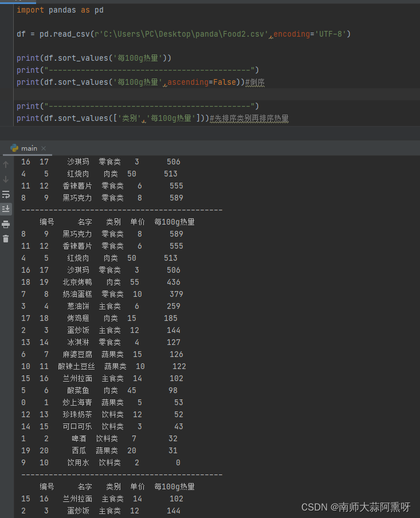
Task: Click the 西瓜 name in output
Action: [x=79, y=450]
